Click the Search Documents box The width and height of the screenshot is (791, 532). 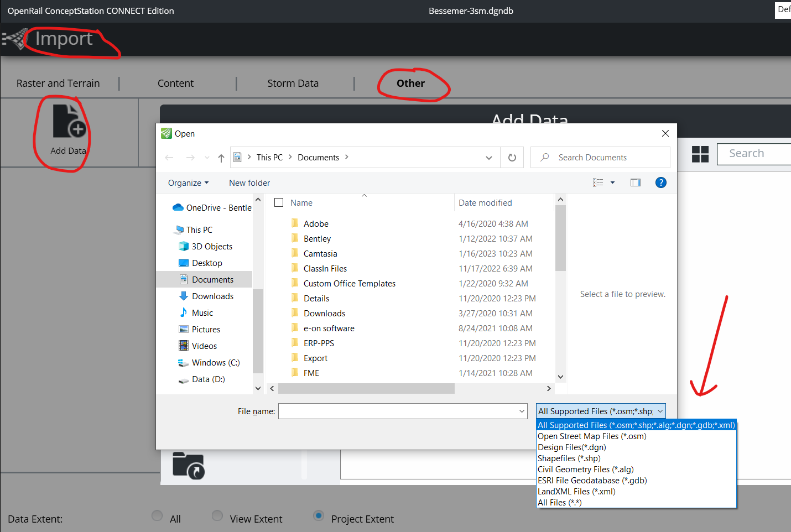(600, 158)
